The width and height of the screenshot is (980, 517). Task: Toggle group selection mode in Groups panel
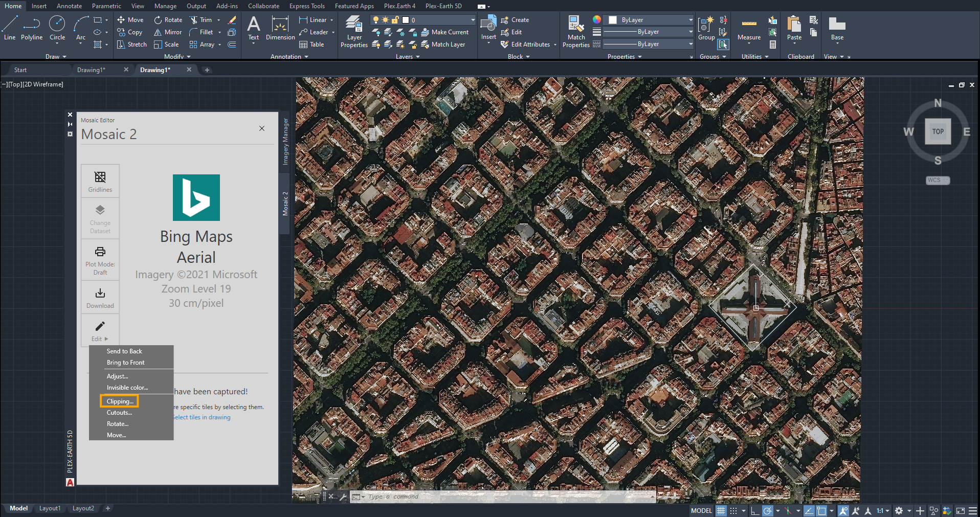tap(723, 44)
